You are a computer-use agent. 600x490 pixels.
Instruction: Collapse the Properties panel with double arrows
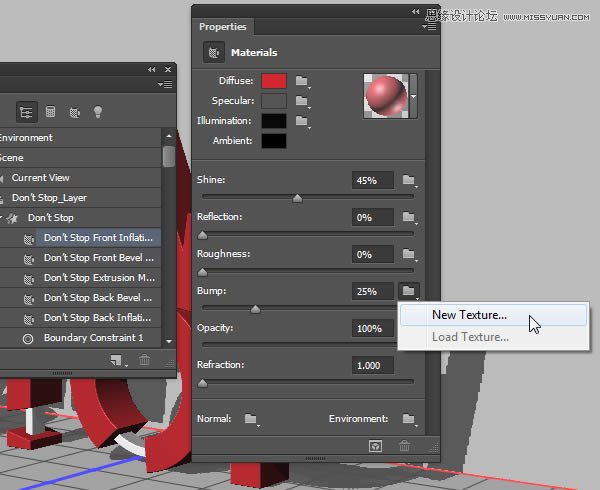coord(416,12)
